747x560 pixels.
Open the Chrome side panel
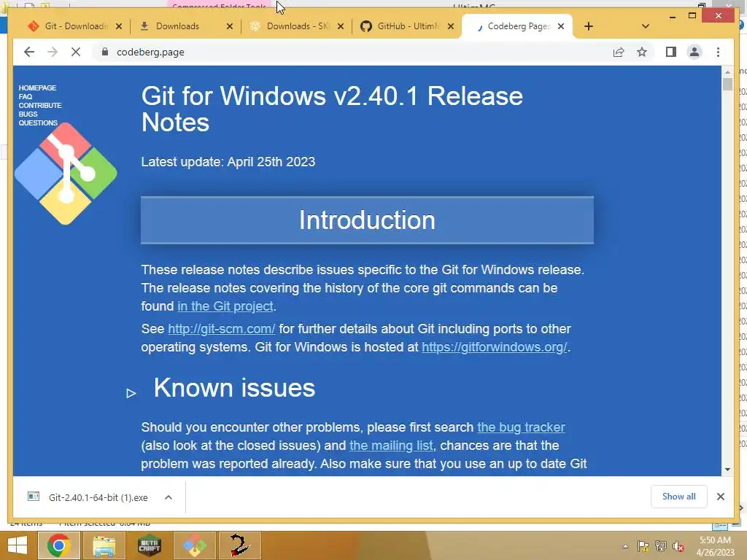pyautogui.click(x=671, y=52)
